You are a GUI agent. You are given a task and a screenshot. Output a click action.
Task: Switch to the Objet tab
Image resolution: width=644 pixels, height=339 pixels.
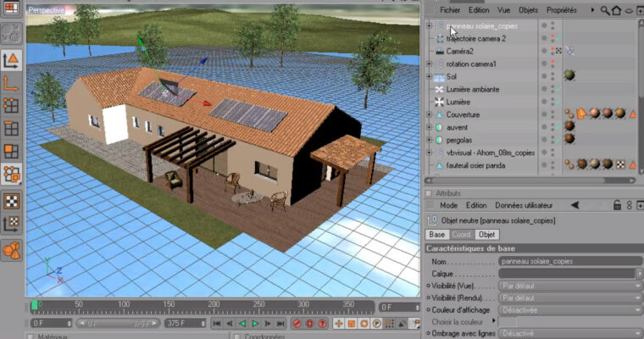point(486,235)
